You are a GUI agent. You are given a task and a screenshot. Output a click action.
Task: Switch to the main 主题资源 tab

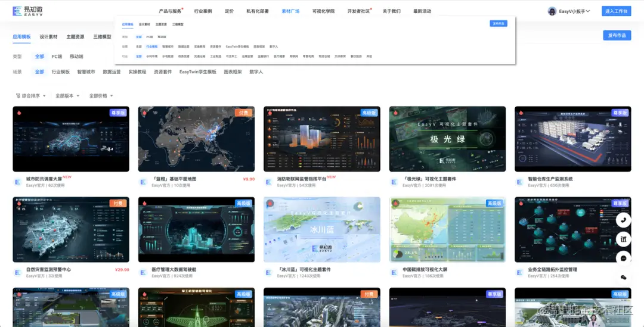coord(75,36)
